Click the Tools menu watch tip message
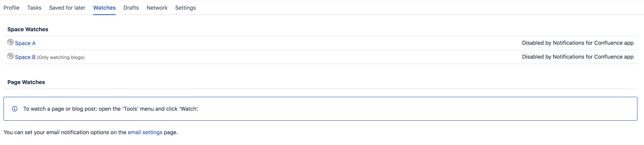The height and width of the screenshot is (145, 644). tap(111, 109)
